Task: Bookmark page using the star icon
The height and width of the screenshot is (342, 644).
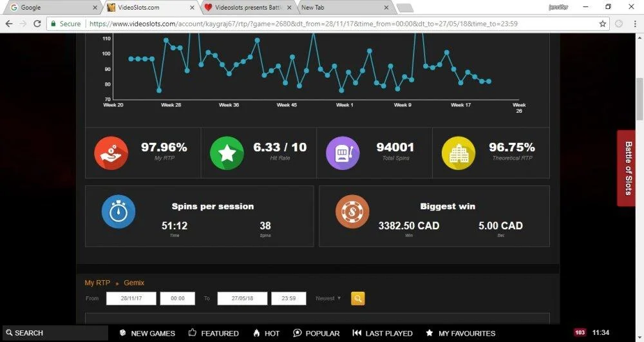Action: point(603,24)
